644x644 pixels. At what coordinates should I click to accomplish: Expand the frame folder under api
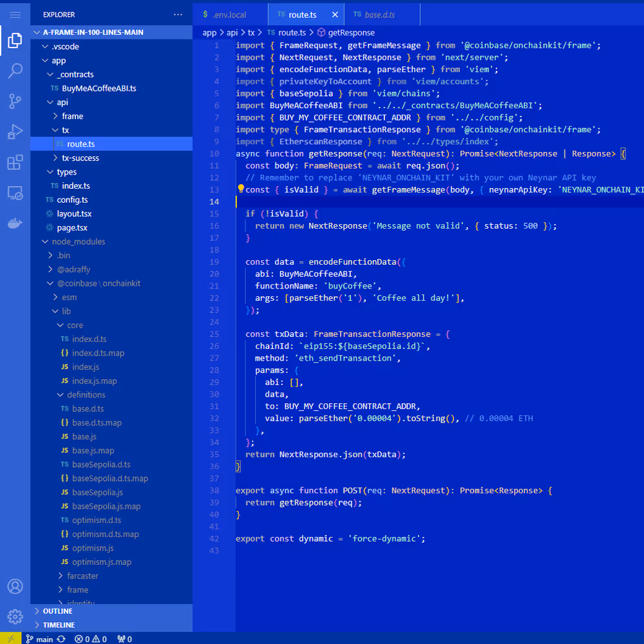click(x=72, y=116)
